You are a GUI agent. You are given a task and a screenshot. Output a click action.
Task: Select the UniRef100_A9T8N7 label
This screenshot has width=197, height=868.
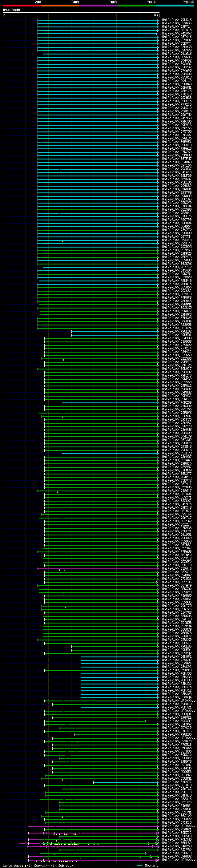176,765
